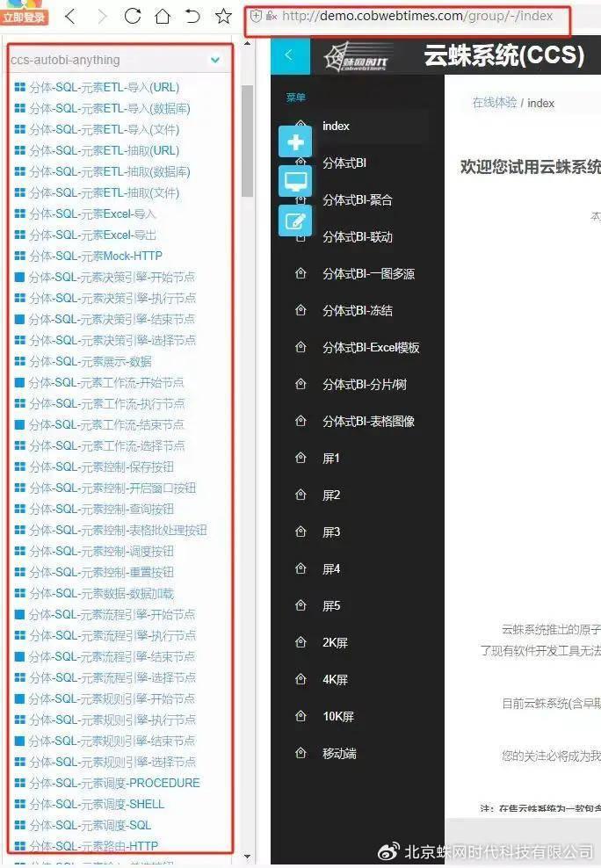Click square icon beside 分体-SQL-元素工作流-开始节点
601x868 pixels.
coord(20,382)
